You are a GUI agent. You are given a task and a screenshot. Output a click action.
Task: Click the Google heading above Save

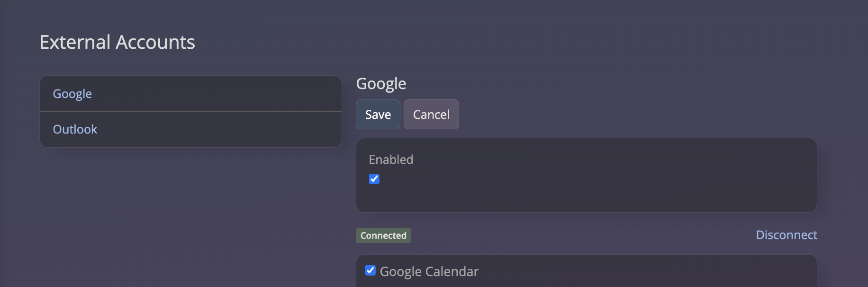click(x=381, y=84)
